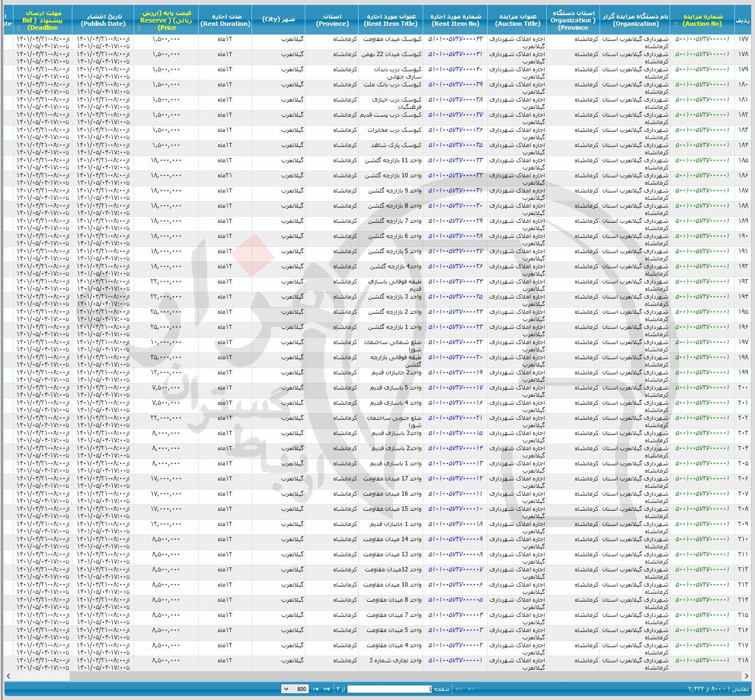Sort by Rent Item Title column header
Image resolution: width=755 pixels, height=700 pixels.
(x=391, y=20)
